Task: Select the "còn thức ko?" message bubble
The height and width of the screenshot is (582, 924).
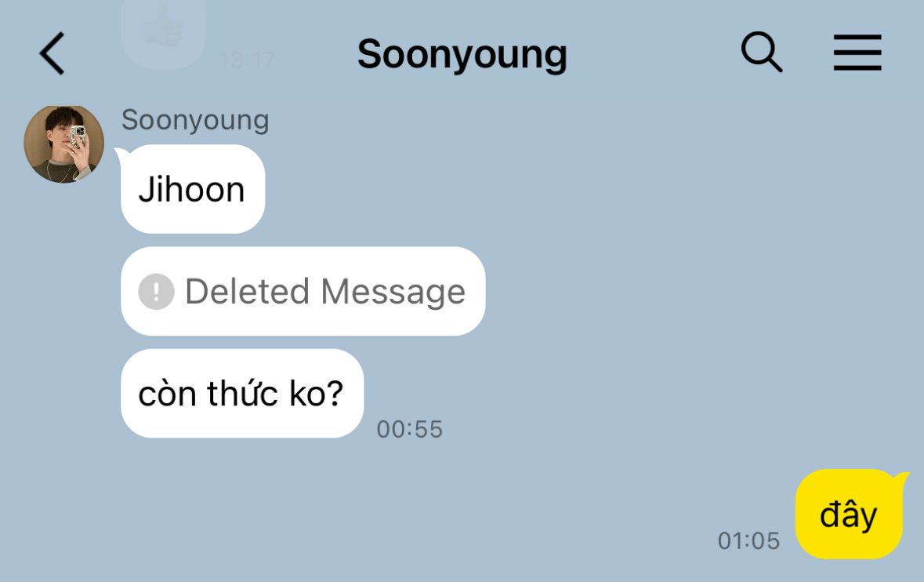Action: (242, 393)
